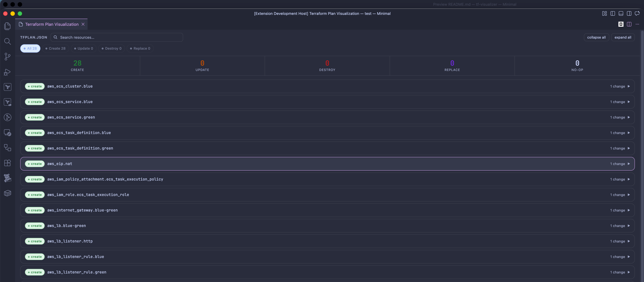Open the AI chat sparkle icon

637,14
